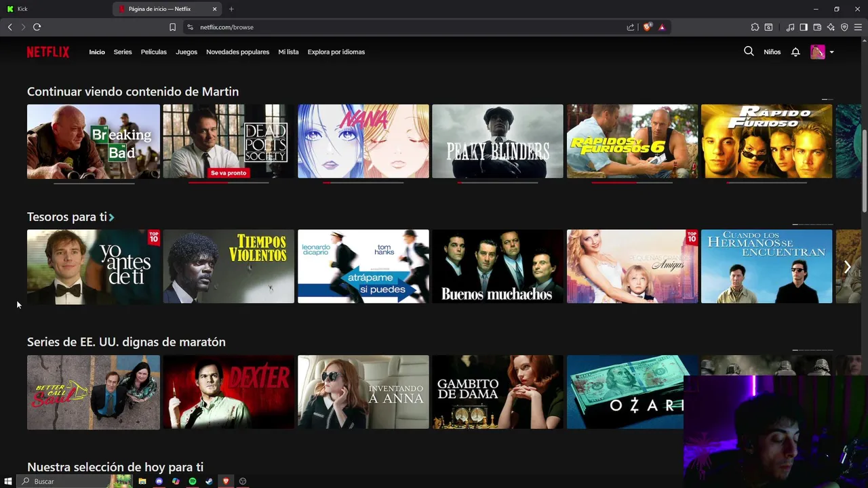Viewport: 868px width, 488px height.
Task: Click the browser back arrow
Action: 9,27
